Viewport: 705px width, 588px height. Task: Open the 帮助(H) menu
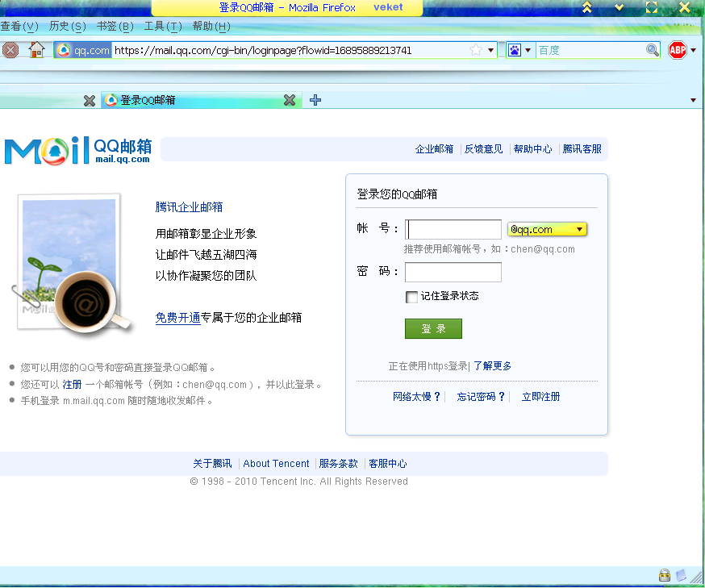(211, 26)
